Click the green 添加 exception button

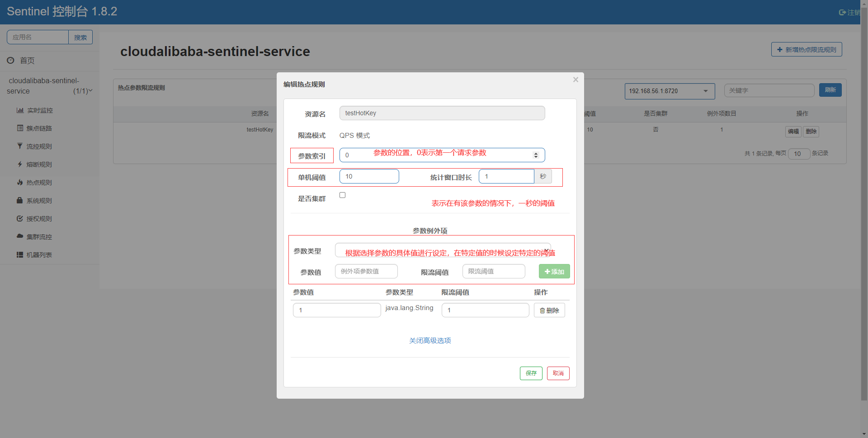tap(554, 271)
